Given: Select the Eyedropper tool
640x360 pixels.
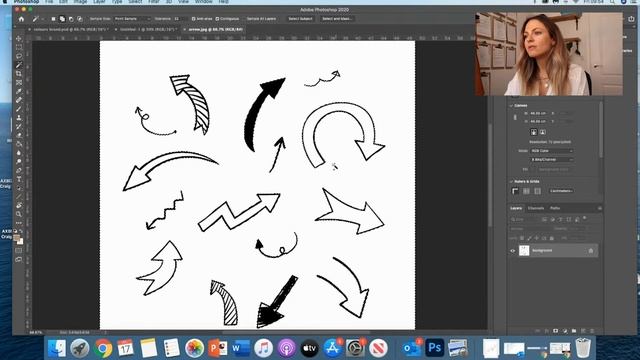Looking at the screenshot, I should pyautogui.click(x=19, y=91).
